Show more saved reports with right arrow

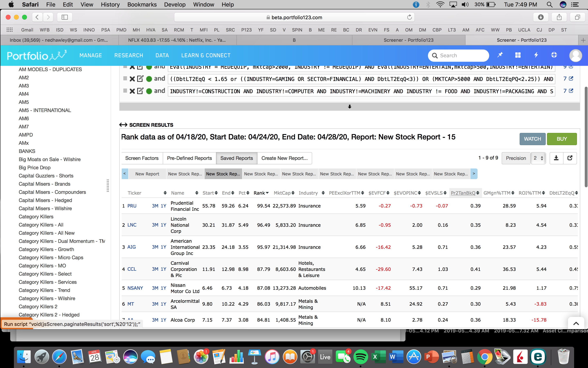(474, 174)
